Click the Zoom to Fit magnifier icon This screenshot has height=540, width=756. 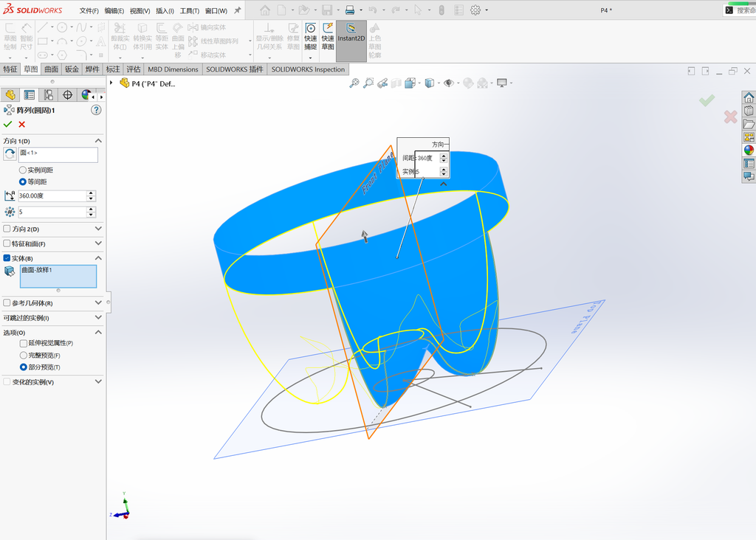tap(354, 83)
